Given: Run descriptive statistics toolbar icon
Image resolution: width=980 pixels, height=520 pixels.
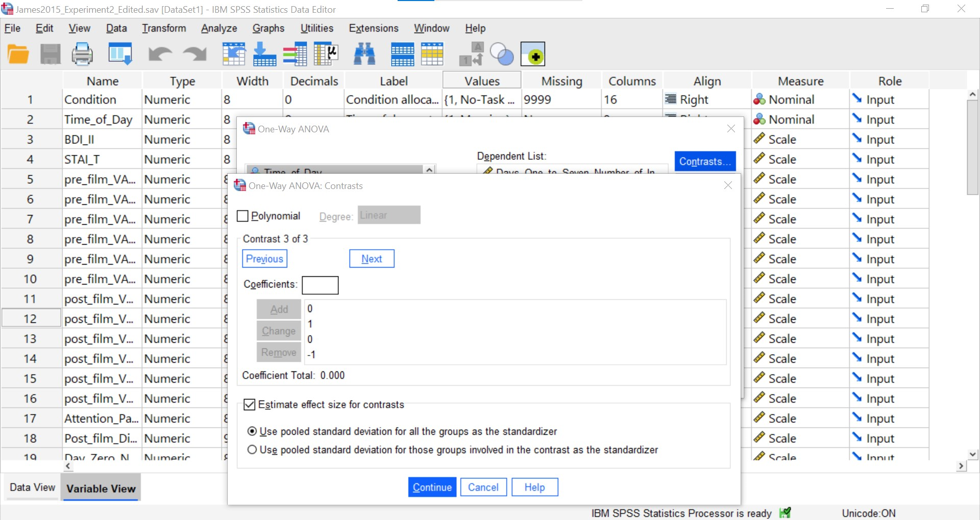Looking at the screenshot, I should tap(326, 54).
